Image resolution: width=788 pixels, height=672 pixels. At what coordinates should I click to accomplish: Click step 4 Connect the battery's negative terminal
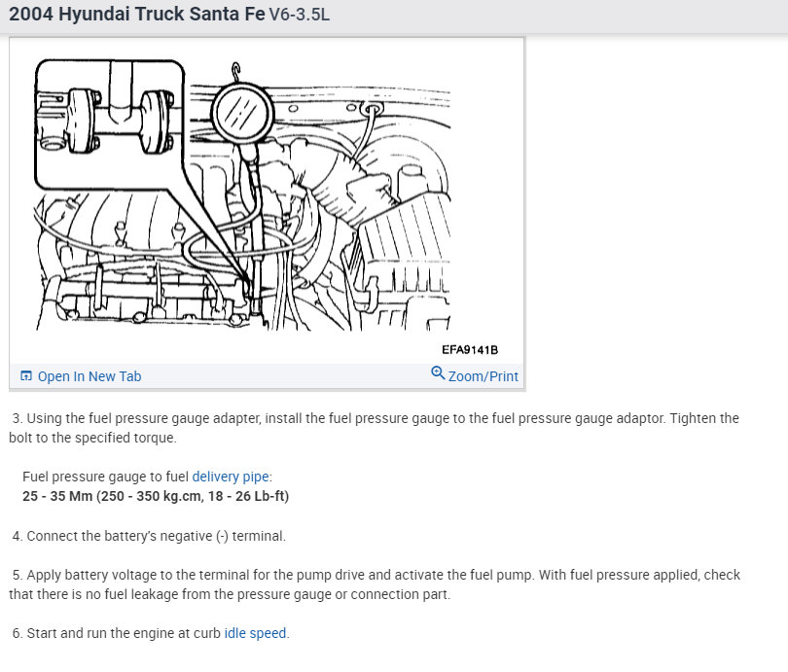tap(149, 536)
